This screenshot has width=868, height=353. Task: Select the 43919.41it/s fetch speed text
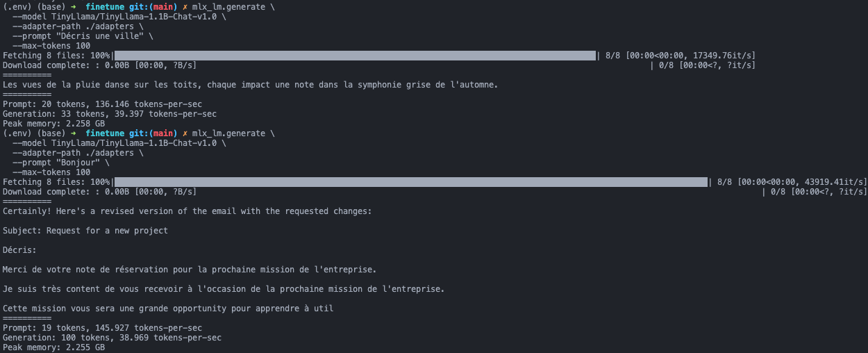(x=836, y=182)
